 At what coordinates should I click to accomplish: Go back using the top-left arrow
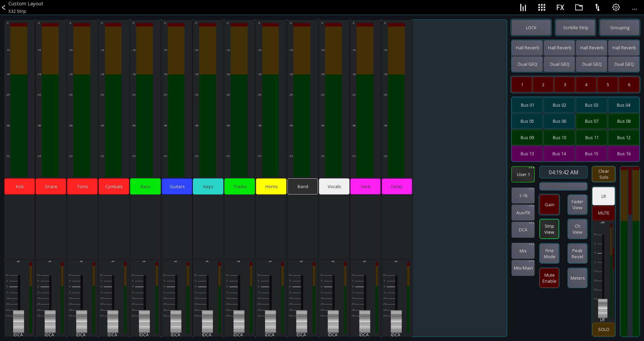point(4,7)
